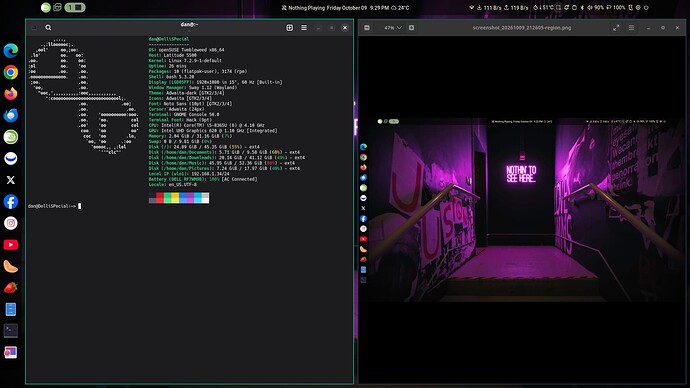This screenshot has height=388, width=690.
Task: Click the CPU: Intel Core line
Action: (207, 125)
